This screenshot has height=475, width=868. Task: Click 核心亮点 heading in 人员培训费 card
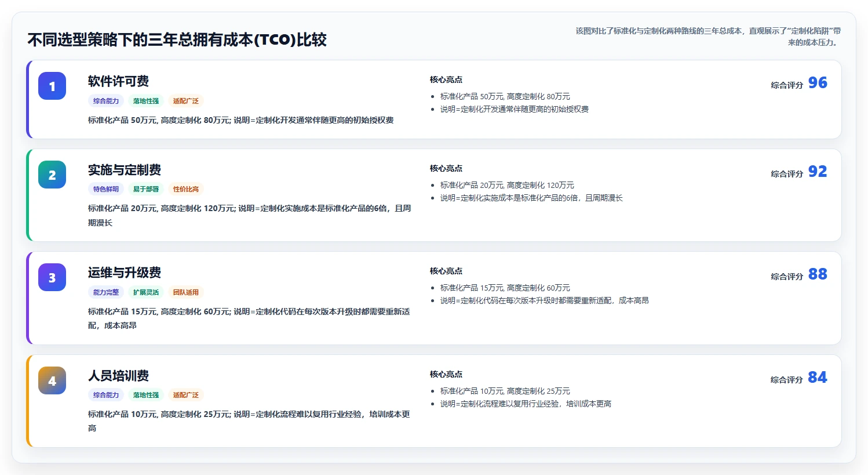coord(446,375)
